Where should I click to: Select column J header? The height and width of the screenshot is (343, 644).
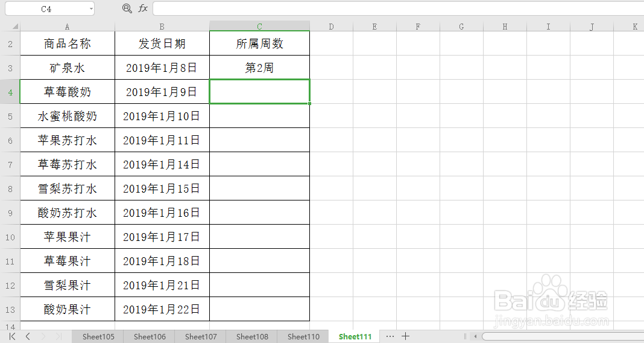[x=592, y=27]
